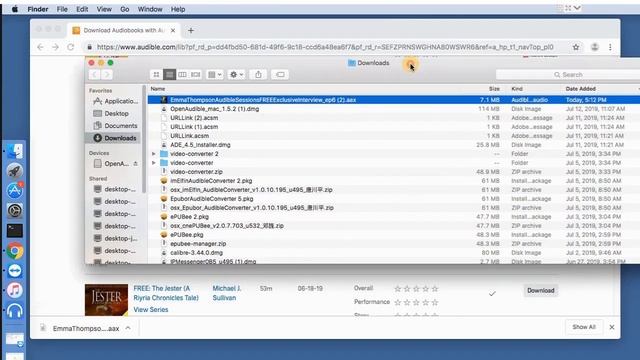
Task: Open Chrome's three-dot menu
Action: (x=610, y=47)
